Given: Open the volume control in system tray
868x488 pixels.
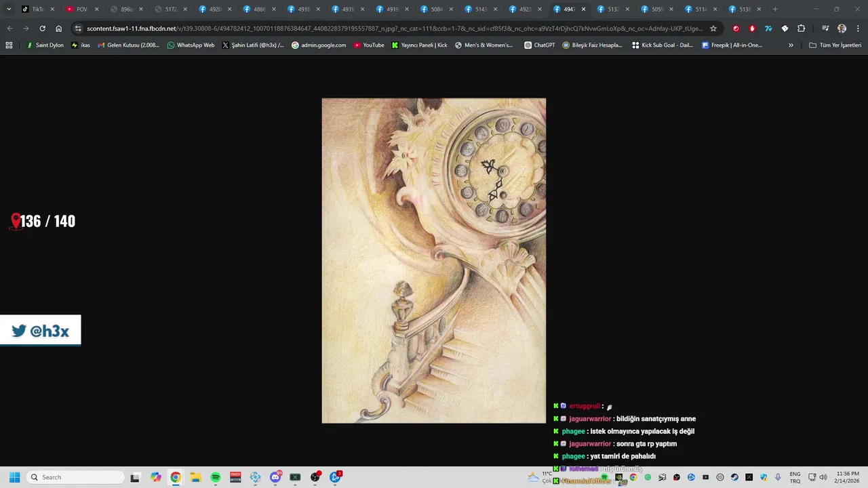Looking at the screenshot, I should tap(823, 477).
